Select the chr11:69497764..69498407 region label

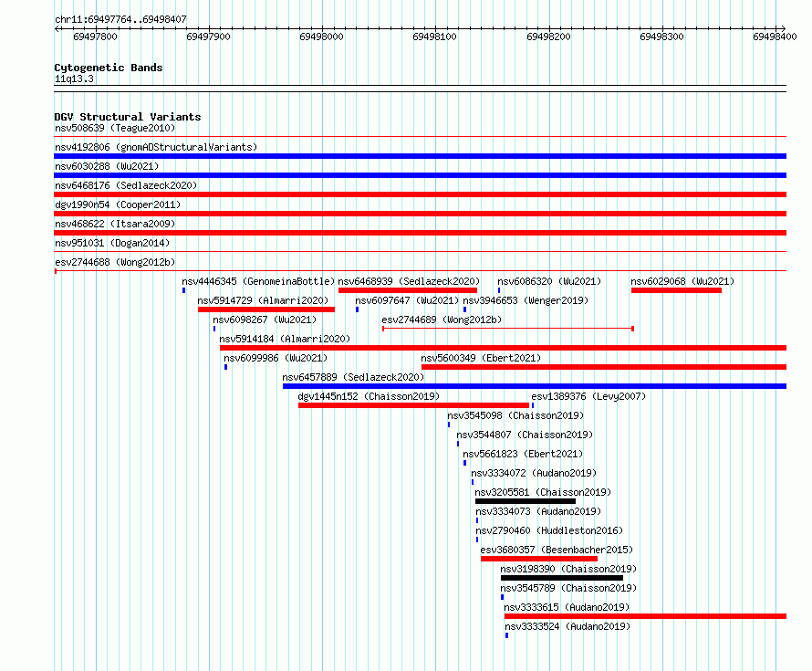tap(120, 20)
